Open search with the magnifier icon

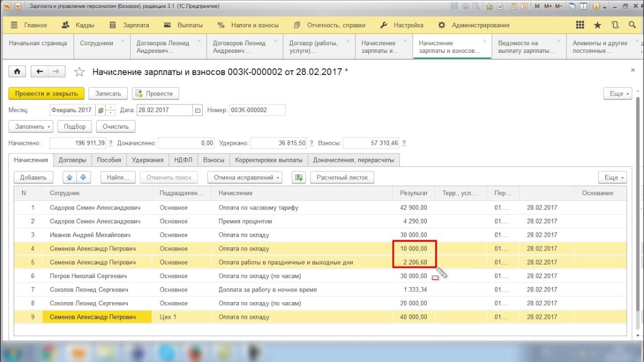(x=632, y=25)
